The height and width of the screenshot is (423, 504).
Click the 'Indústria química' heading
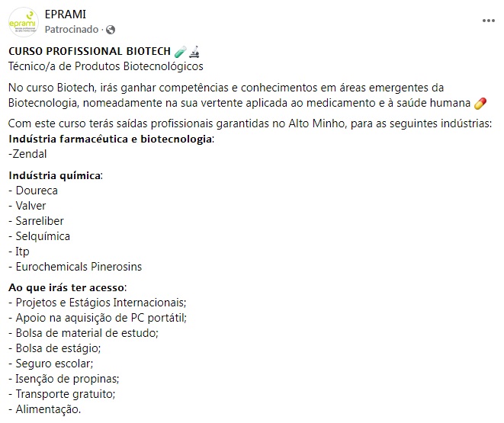54,175
